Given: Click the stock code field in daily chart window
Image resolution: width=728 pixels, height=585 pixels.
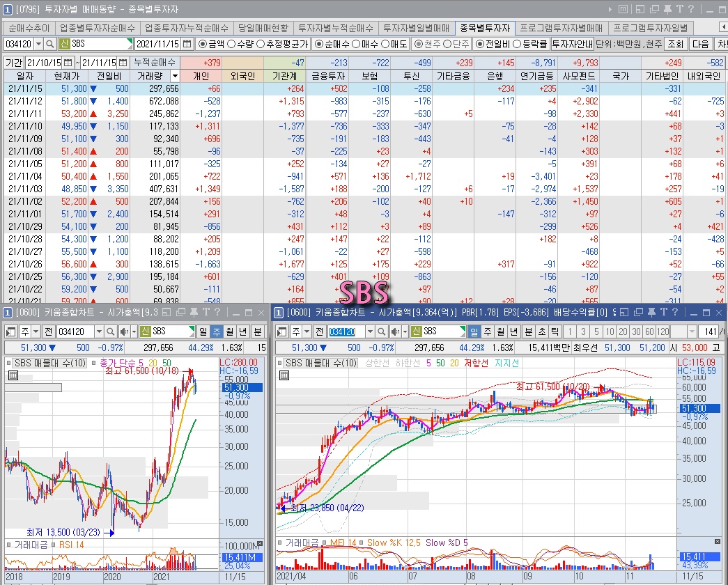Looking at the screenshot, I should coord(346,331).
